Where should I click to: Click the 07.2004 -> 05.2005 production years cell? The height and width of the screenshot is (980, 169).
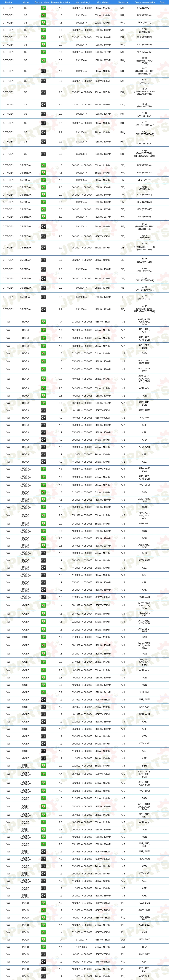coord(82,597)
